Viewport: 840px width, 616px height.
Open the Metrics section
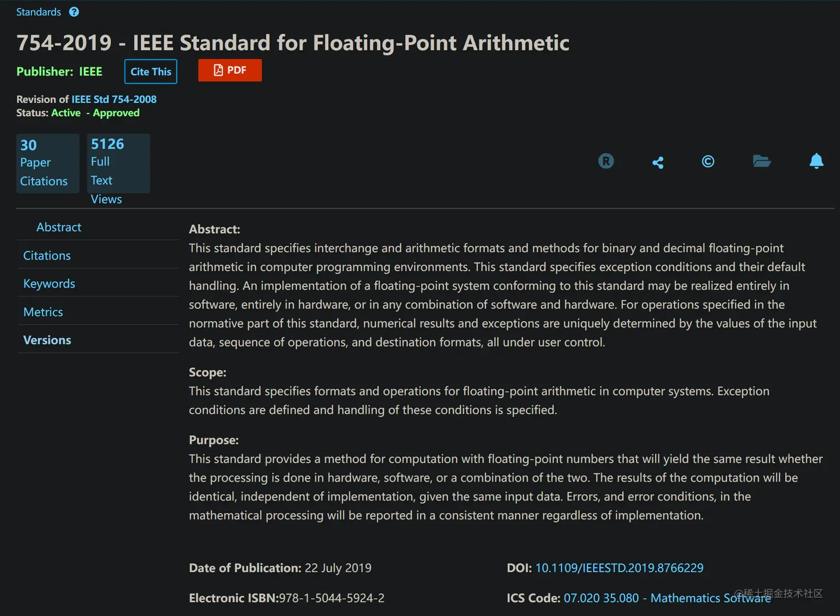(43, 312)
